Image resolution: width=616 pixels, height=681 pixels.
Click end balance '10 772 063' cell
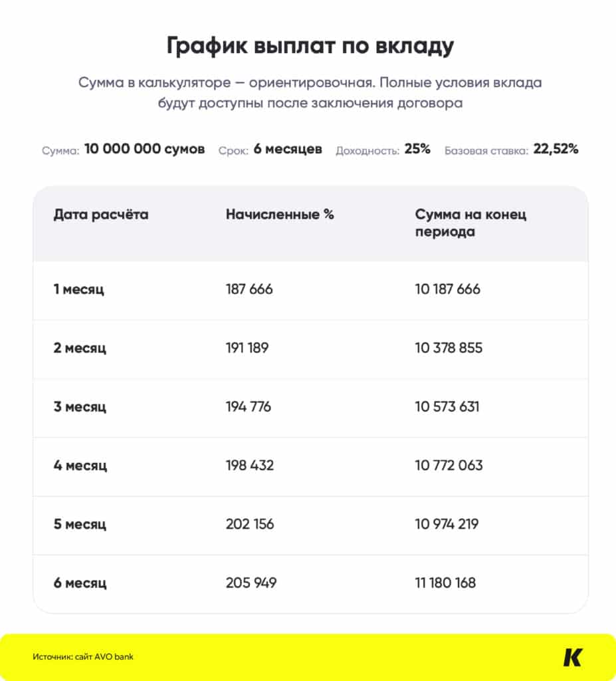449,465
